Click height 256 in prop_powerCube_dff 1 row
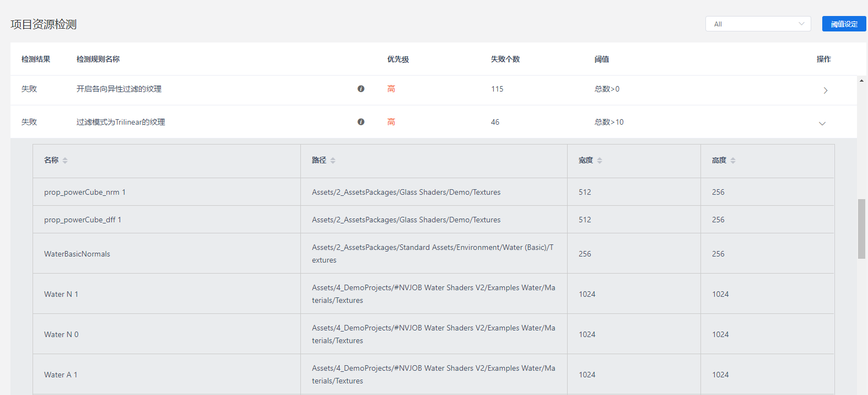Viewport: 868px width, 395px height. point(718,220)
